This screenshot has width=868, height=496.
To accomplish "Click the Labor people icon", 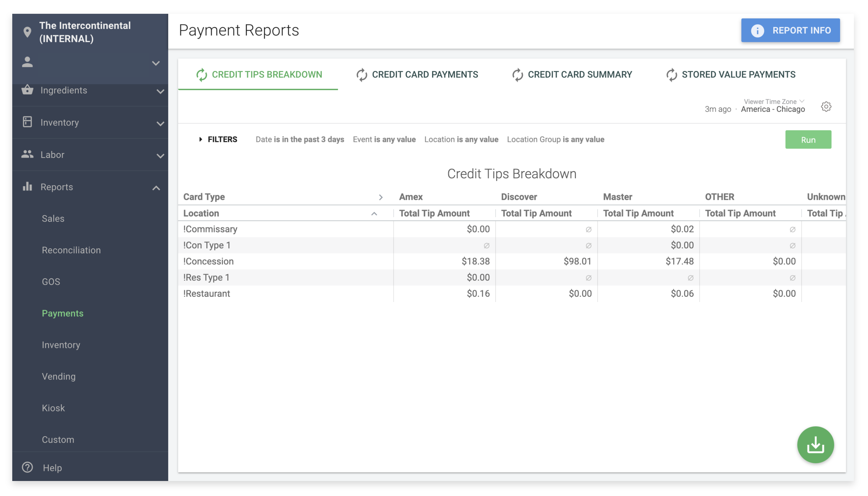I will (27, 154).
